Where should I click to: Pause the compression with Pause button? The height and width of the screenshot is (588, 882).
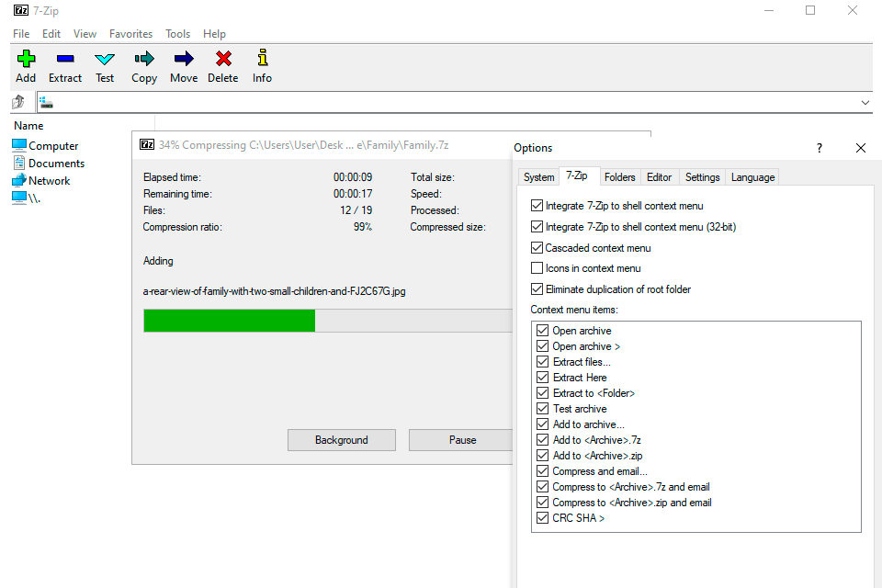(462, 440)
